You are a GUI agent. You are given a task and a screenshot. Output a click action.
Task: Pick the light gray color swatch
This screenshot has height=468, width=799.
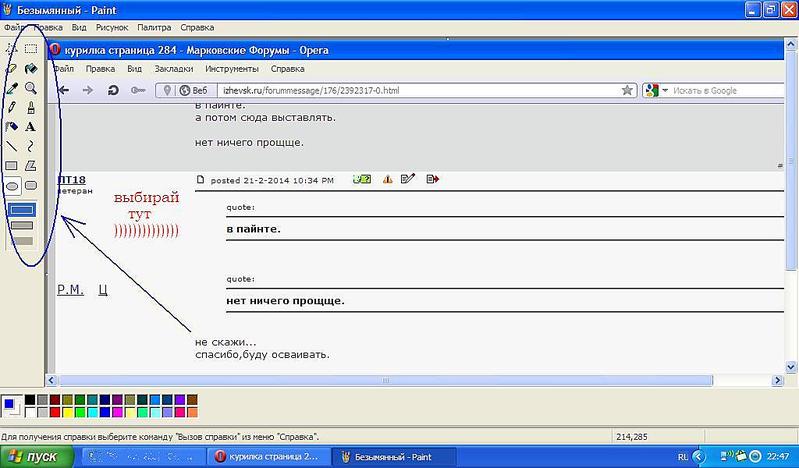click(42, 412)
